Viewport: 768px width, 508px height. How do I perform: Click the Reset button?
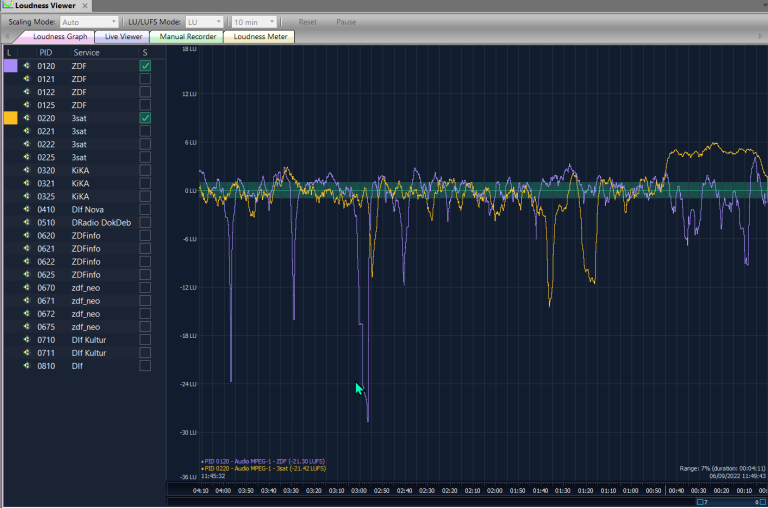(308, 22)
